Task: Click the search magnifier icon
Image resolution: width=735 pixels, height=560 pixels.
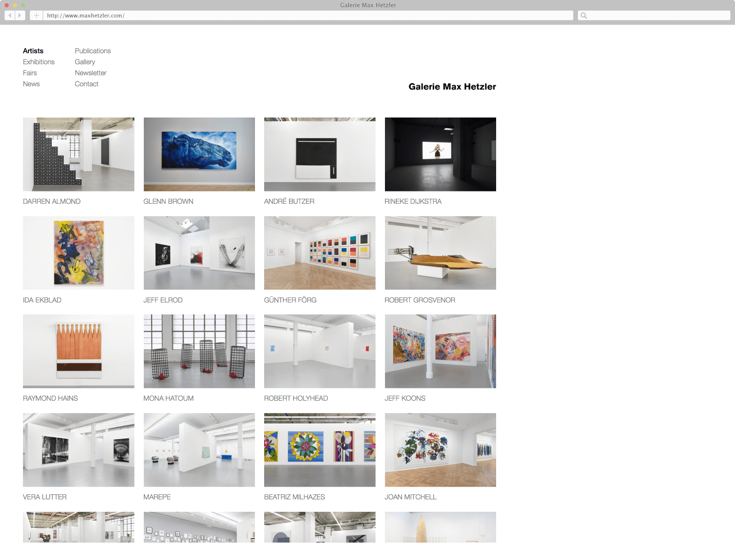Action: [583, 16]
